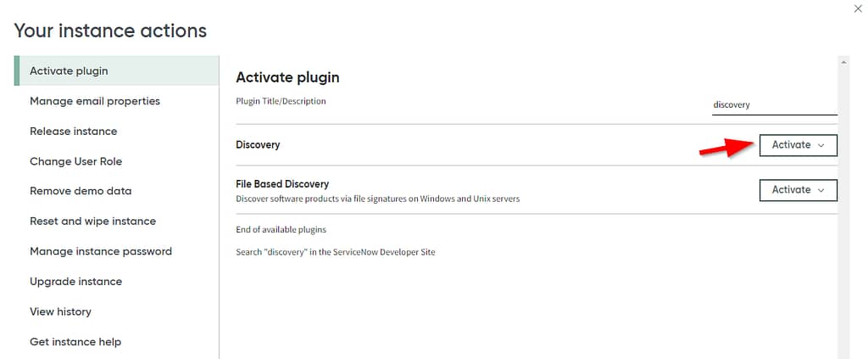Click Activate dropdown for File Based Discovery

point(792,190)
